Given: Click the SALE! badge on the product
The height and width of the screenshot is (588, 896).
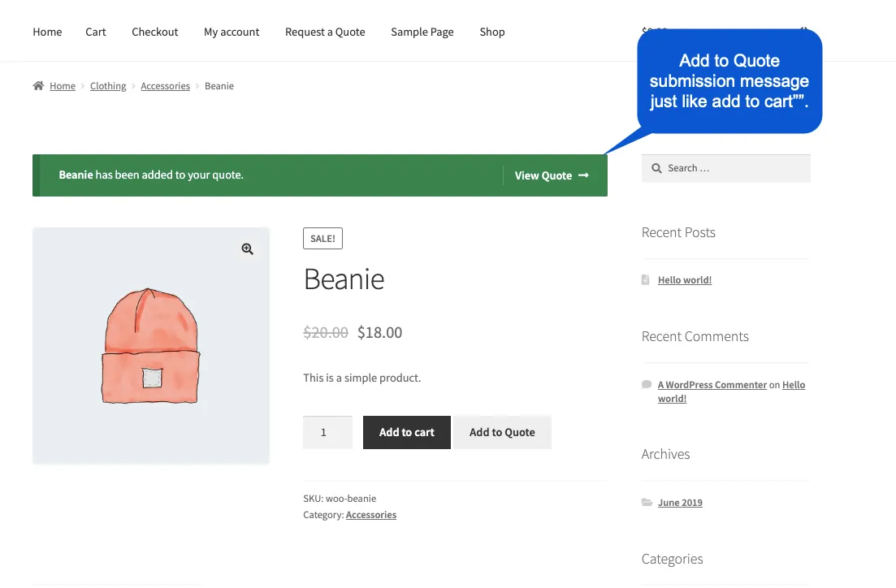Looking at the screenshot, I should click(322, 238).
